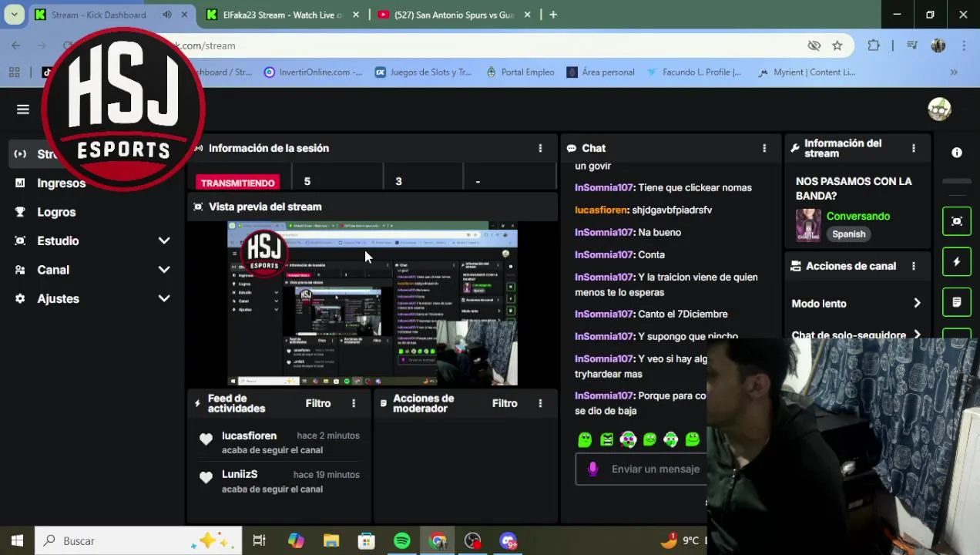This screenshot has height=555, width=980.
Task: Click the Ajustes gear icon in sidebar
Action: pyautogui.click(x=20, y=298)
